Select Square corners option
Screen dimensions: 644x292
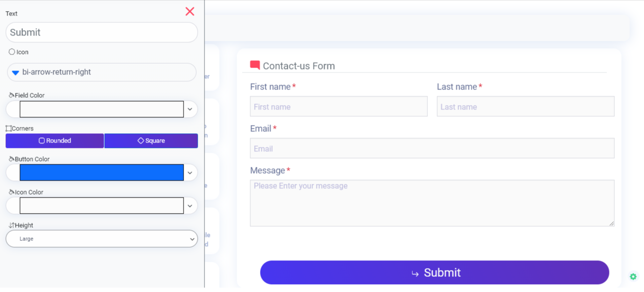pyautogui.click(x=151, y=141)
